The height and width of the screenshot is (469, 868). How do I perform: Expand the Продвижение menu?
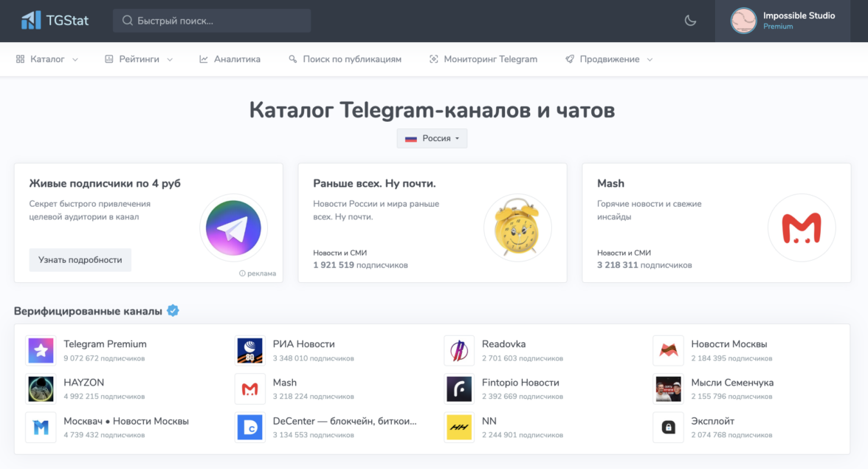pos(609,59)
